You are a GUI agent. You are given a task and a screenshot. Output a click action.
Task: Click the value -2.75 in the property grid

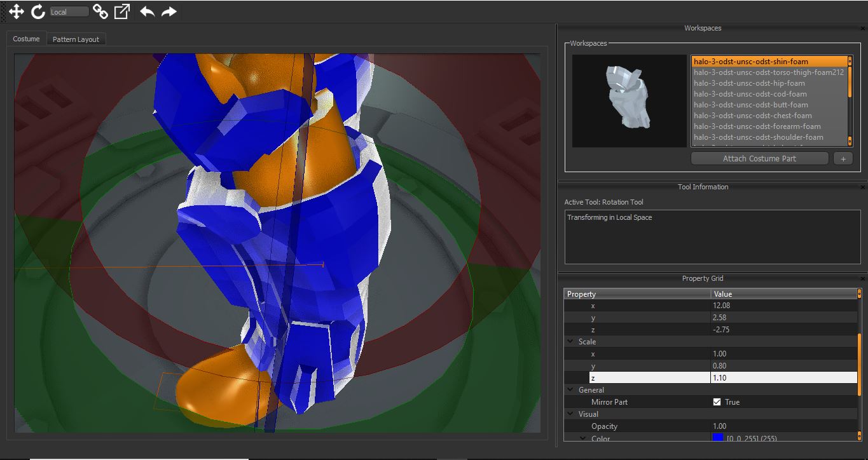783,330
